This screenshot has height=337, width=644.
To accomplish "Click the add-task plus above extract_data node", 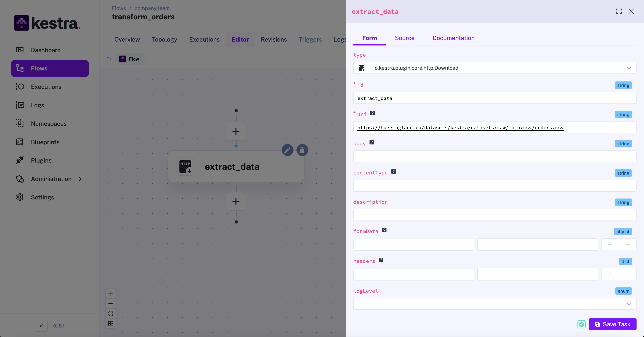I will click(x=236, y=131).
